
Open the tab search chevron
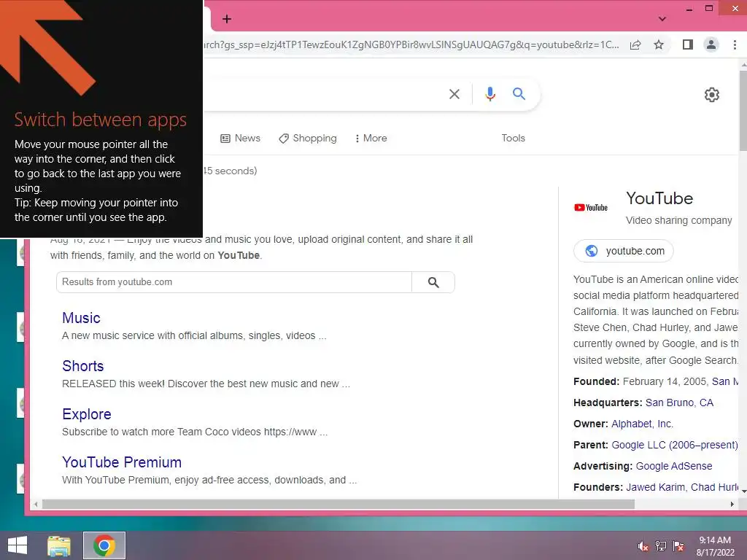662,19
